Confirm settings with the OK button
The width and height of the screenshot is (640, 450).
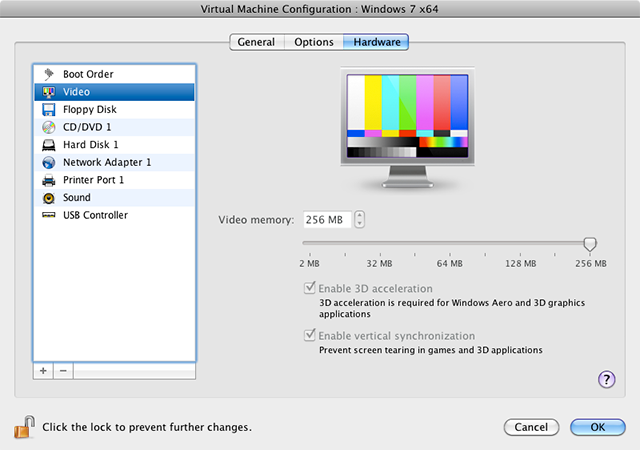(x=598, y=427)
